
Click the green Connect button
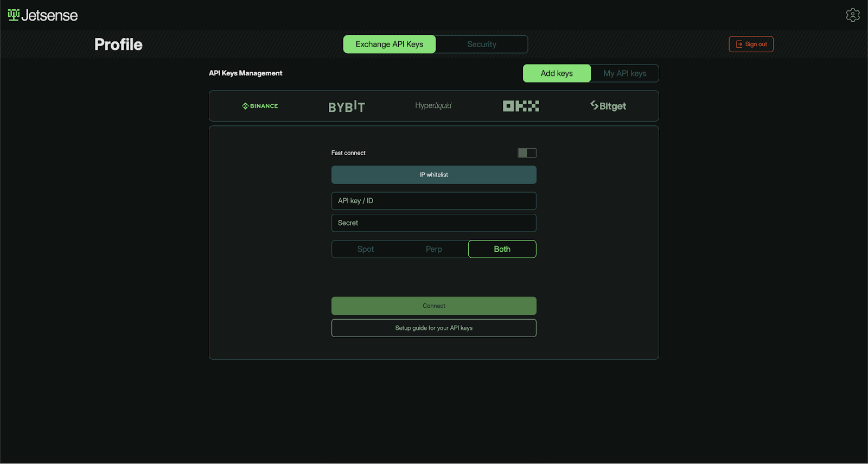pyautogui.click(x=434, y=306)
